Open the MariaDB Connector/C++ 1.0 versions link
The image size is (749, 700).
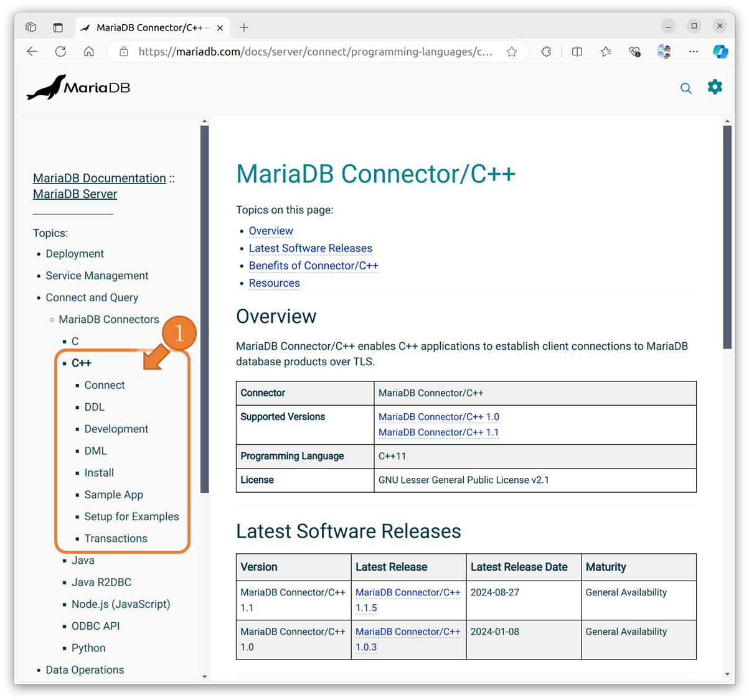point(439,417)
